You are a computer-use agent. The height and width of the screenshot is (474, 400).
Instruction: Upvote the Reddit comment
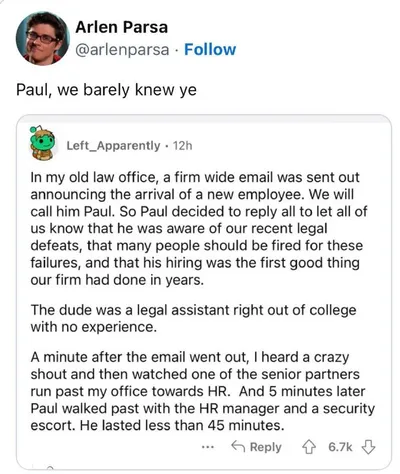(309, 447)
